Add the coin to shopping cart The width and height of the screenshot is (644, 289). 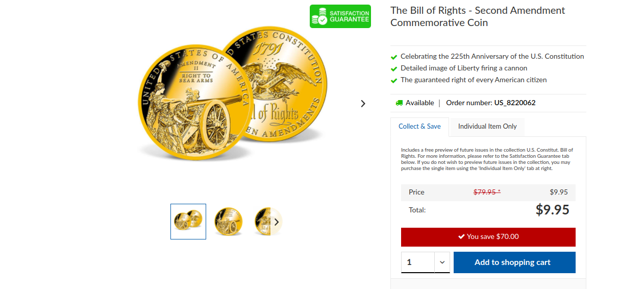(x=514, y=262)
